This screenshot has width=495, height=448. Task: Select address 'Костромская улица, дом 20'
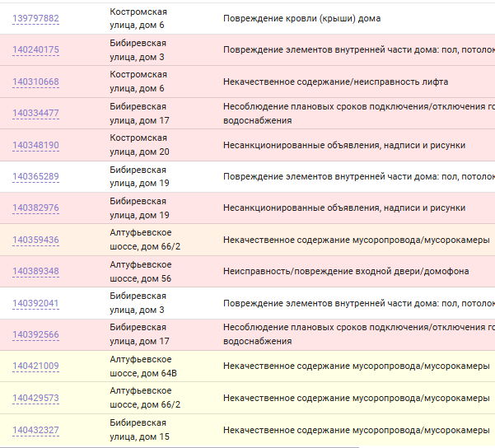click(x=139, y=145)
